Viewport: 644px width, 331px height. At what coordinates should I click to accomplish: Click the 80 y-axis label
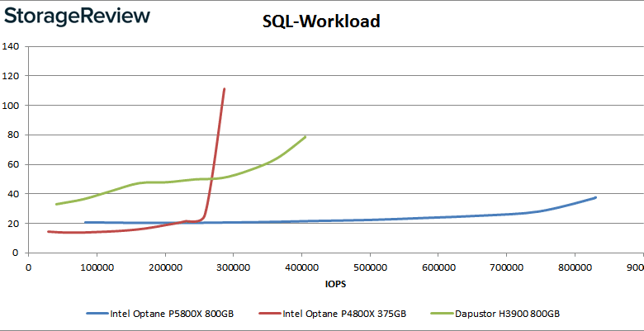click(x=12, y=135)
